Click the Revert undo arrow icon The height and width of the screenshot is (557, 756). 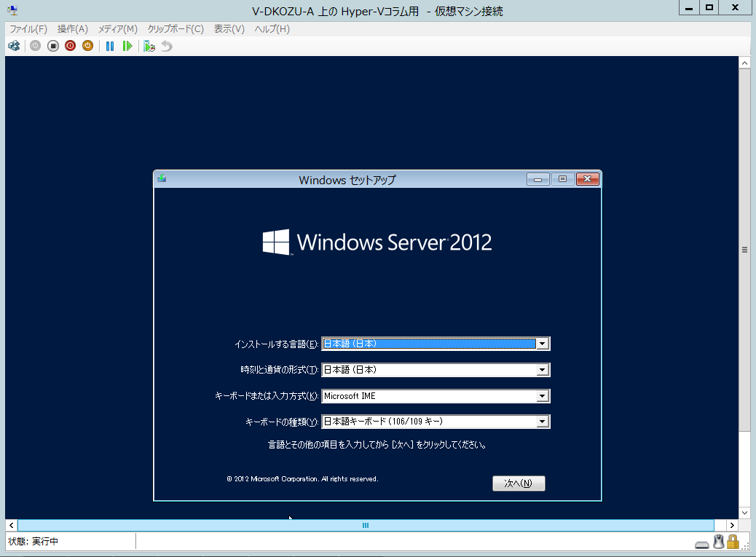coord(167,46)
